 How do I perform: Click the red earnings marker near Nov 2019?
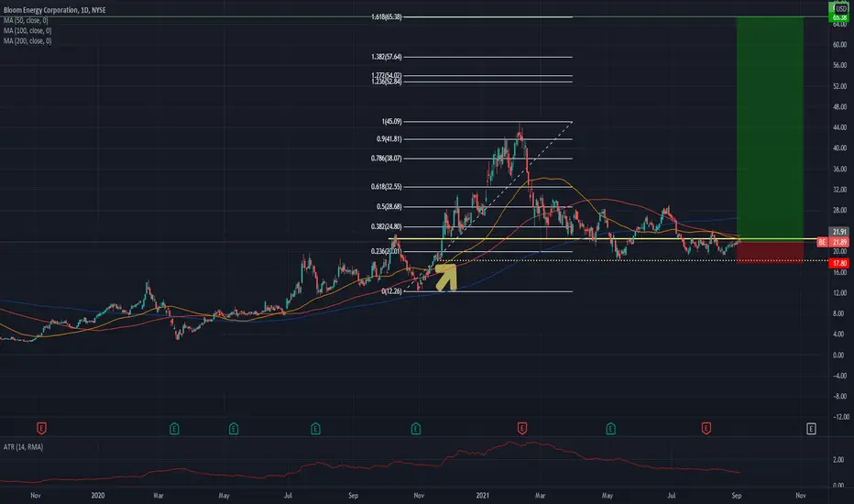coord(41,429)
